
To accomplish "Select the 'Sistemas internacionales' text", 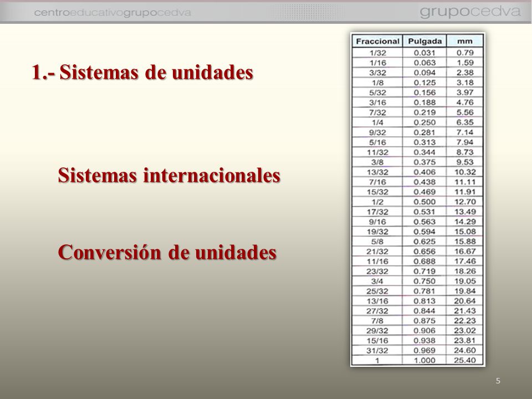I will (x=169, y=175).
